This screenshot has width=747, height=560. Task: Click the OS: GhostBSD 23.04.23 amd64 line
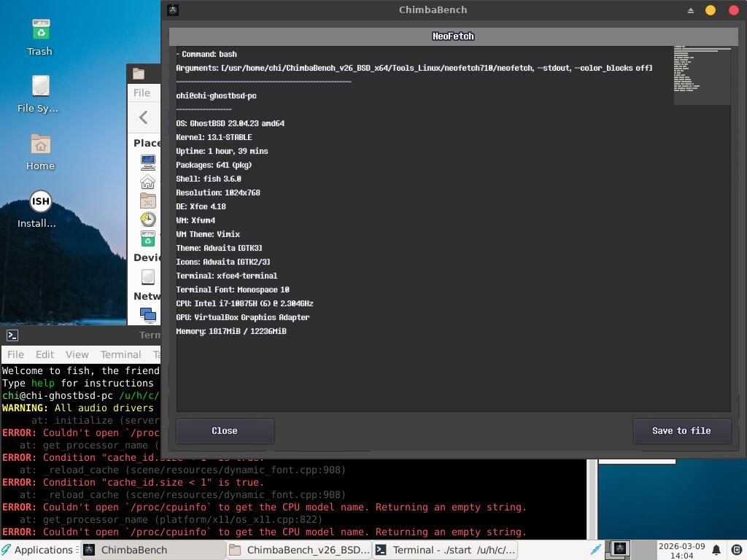(x=230, y=123)
